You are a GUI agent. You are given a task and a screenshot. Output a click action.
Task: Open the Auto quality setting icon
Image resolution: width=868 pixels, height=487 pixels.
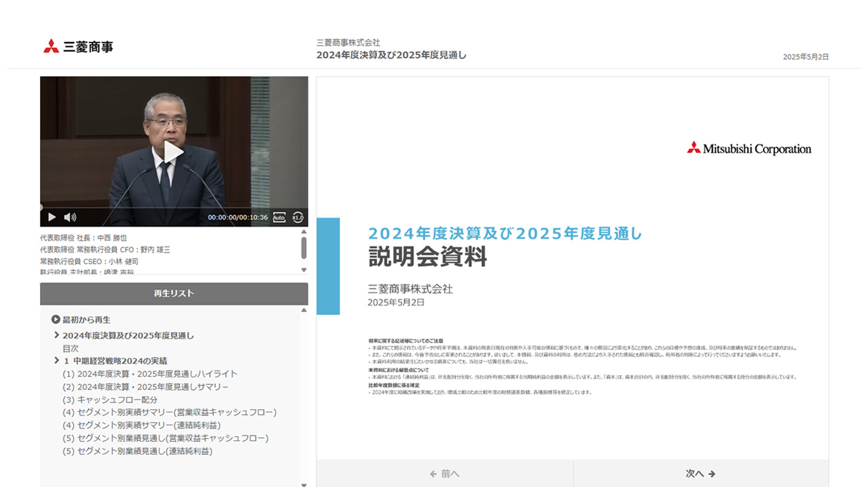pyautogui.click(x=279, y=217)
